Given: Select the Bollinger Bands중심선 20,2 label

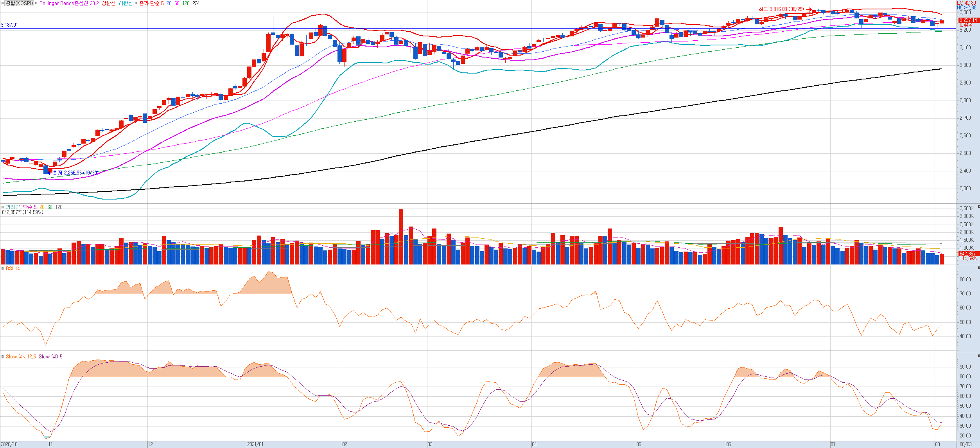Looking at the screenshot, I should pos(69,3).
